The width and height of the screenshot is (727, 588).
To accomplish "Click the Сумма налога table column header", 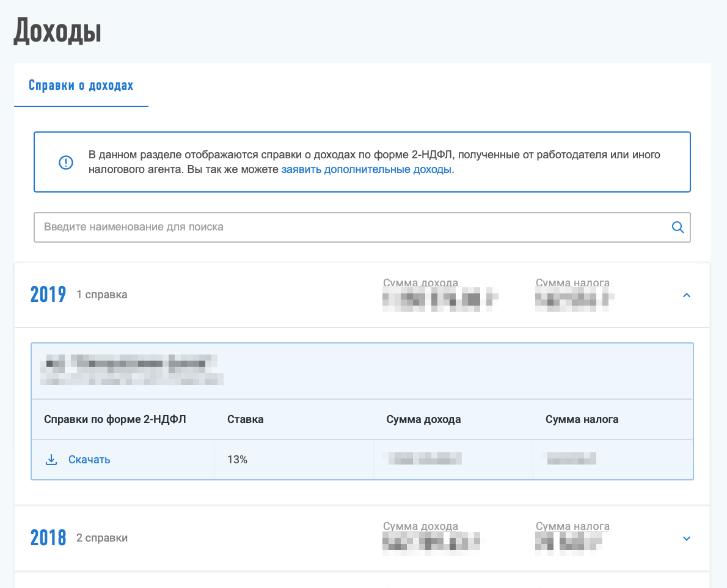I will [x=582, y=419].
